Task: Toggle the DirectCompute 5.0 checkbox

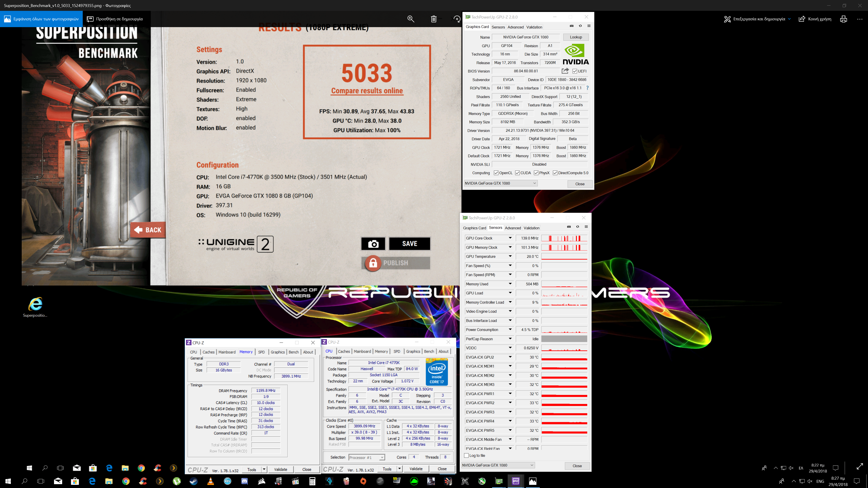Action: 555,173
